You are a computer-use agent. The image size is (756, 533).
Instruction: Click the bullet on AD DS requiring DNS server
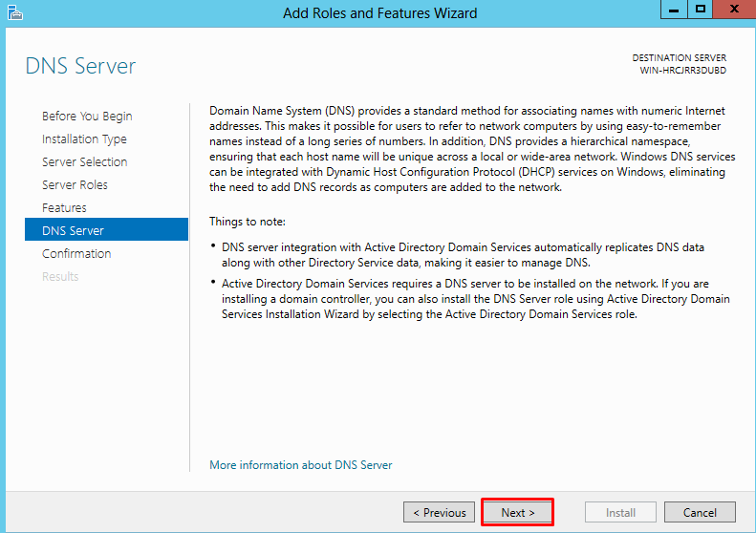point(475,299)
